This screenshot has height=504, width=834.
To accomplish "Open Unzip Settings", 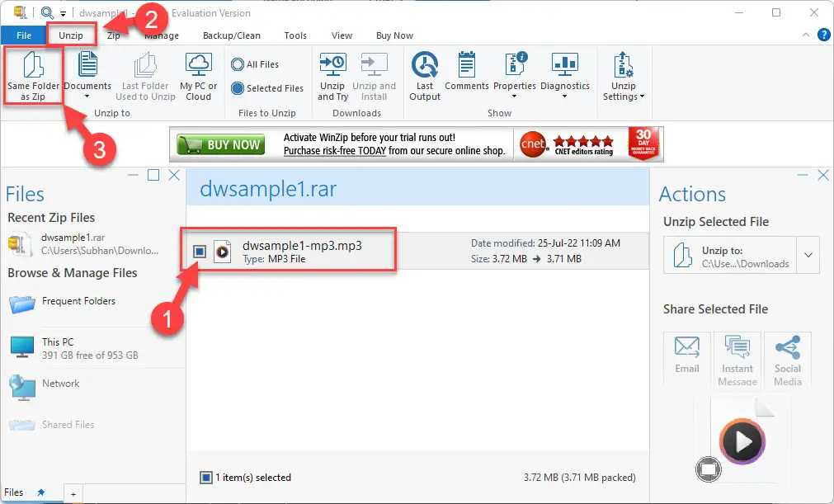I will (624, 77).
